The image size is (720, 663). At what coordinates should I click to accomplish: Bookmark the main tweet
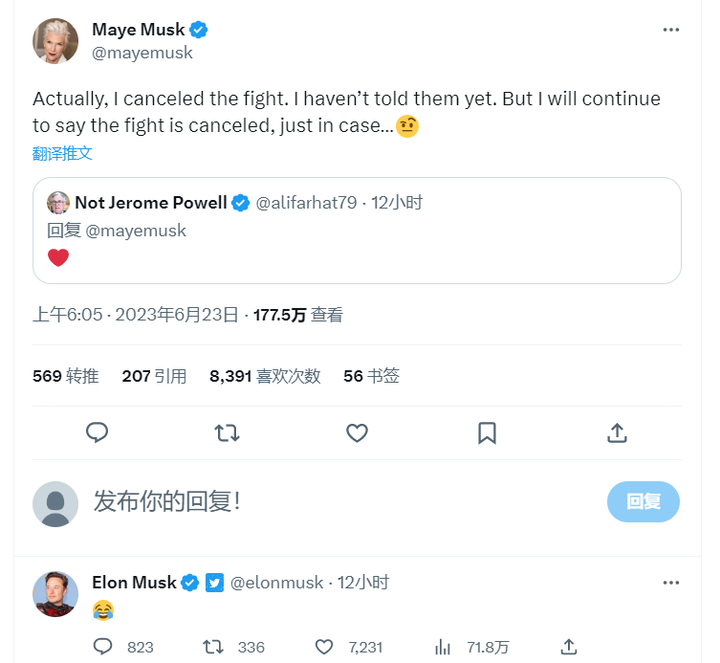[x=487, y=432]
